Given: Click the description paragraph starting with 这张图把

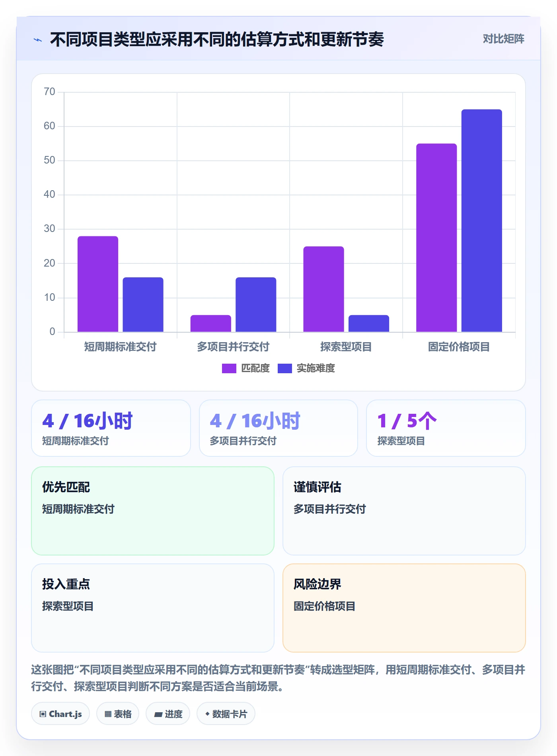Looking at the screenshot, I should click(x=278, y=678).
